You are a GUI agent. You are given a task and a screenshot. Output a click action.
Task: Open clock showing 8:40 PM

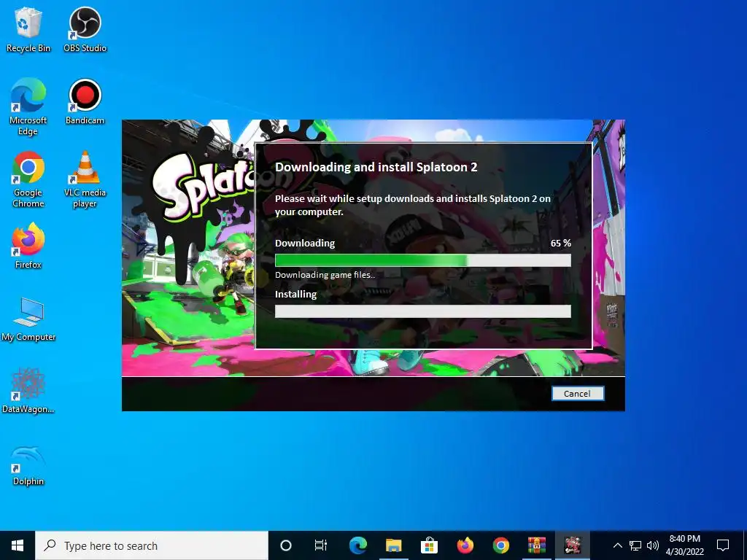click(684, 545)
